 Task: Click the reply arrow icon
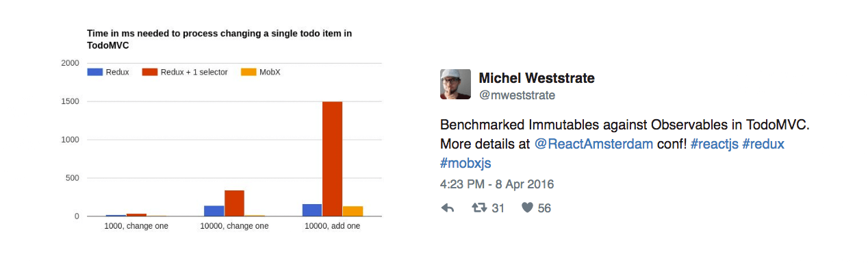448,208
